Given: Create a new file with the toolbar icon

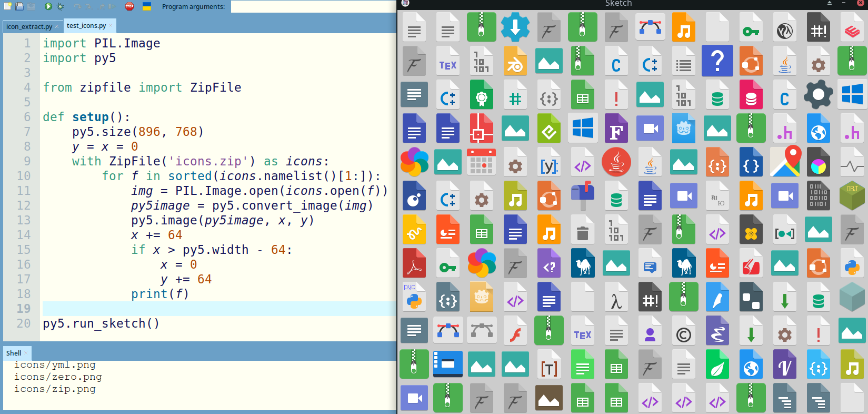Looking at the screenshot, I should pyautogui.click(x=7, y=6).
